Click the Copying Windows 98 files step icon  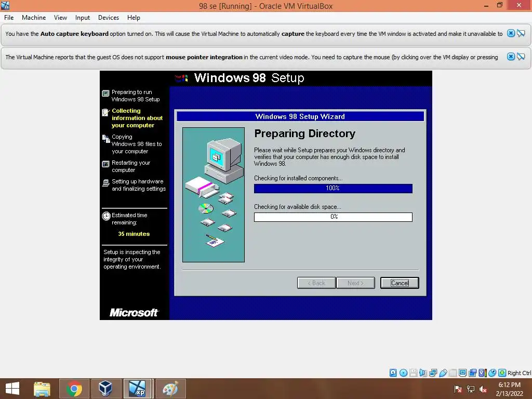click(x=106, y=138)
